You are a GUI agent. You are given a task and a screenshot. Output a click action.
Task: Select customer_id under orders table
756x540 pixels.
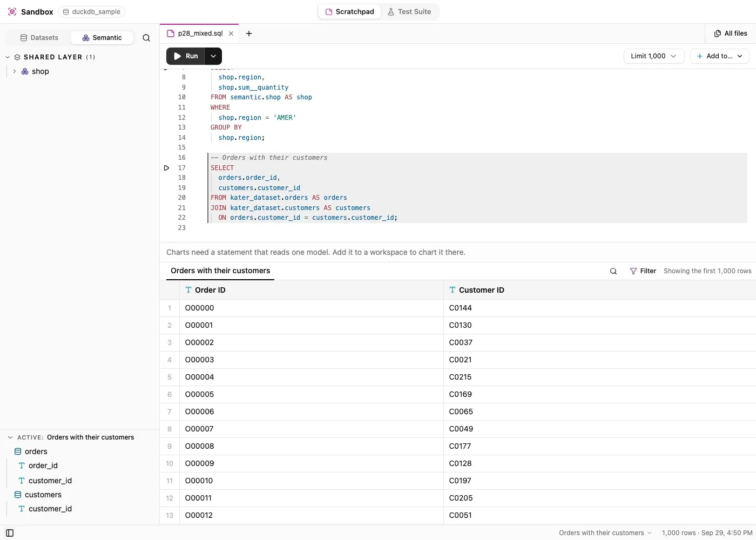point(50,481)
